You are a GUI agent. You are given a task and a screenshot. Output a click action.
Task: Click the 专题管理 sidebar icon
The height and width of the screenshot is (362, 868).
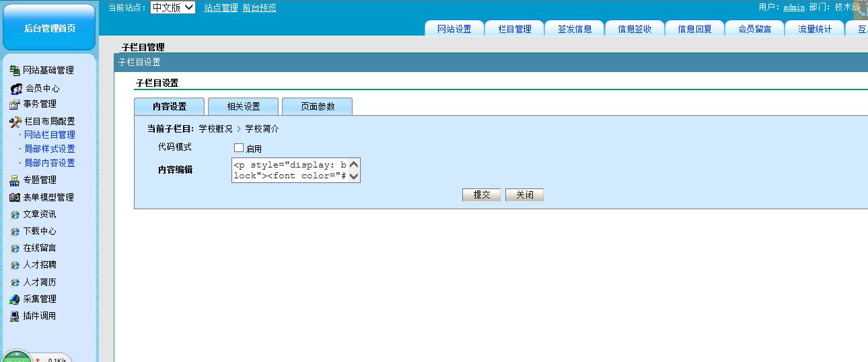pyautogui.click(x=15, y=180)
